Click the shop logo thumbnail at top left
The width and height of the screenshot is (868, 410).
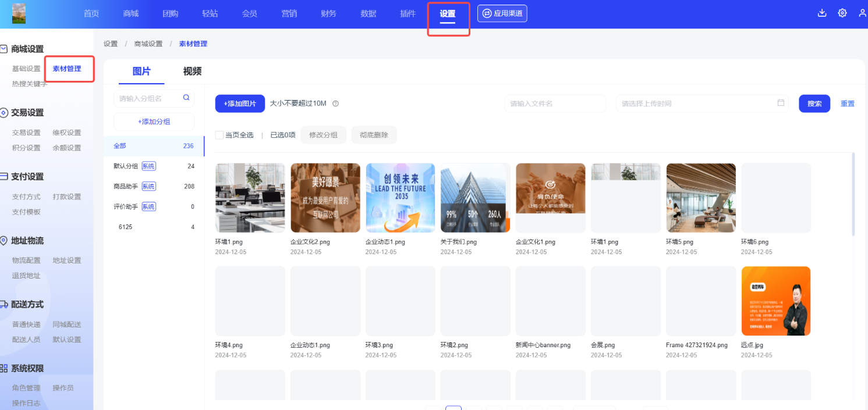coord(19,13)
